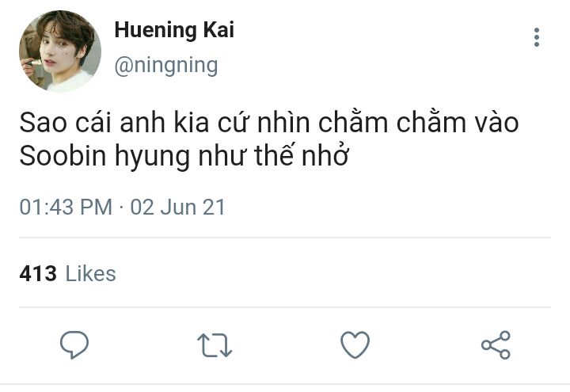Click the Likes label

[90, 274]
